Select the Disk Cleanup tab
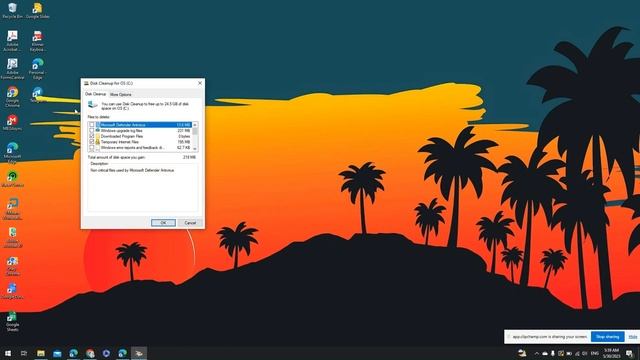The width and height of the screenshot is (640, 360). 95,94
